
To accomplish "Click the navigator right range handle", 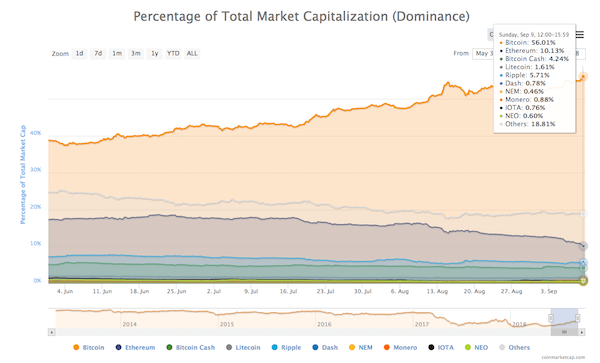I will 578,318.
